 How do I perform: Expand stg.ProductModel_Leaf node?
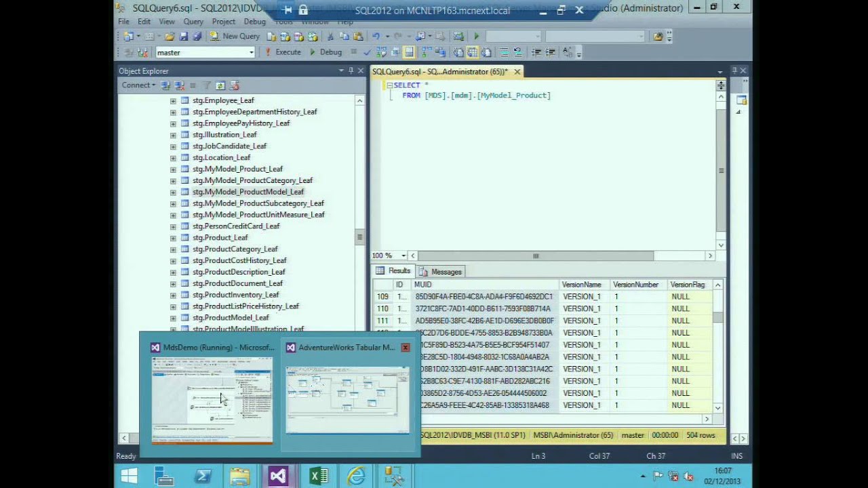(x=173, y=318)
